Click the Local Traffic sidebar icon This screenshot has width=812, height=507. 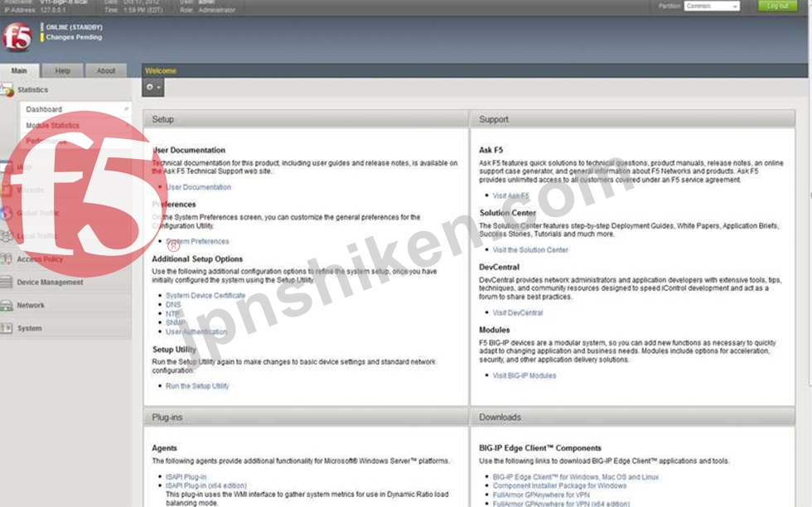[x=7, y=236]
